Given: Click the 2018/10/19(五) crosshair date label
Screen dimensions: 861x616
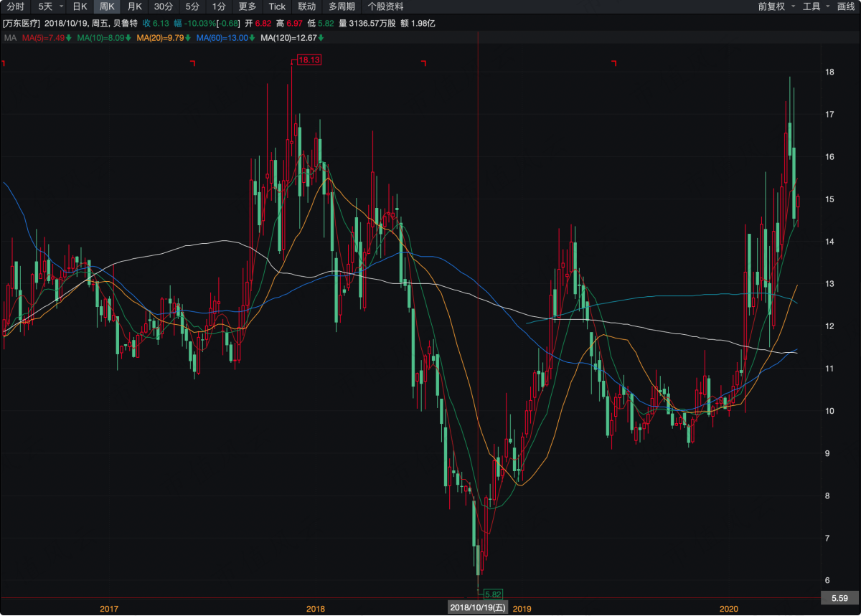Looking at the screenshot, I should point(478,608).
